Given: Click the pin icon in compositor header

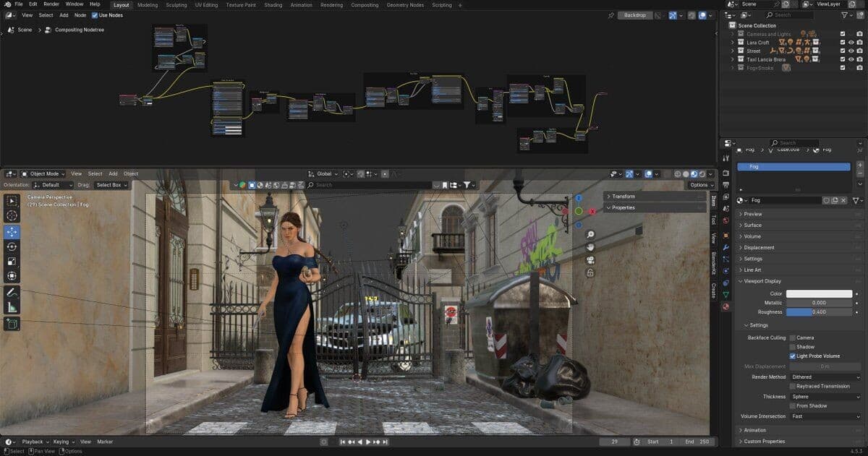Looking at the screenshot, I should [610, 14].
